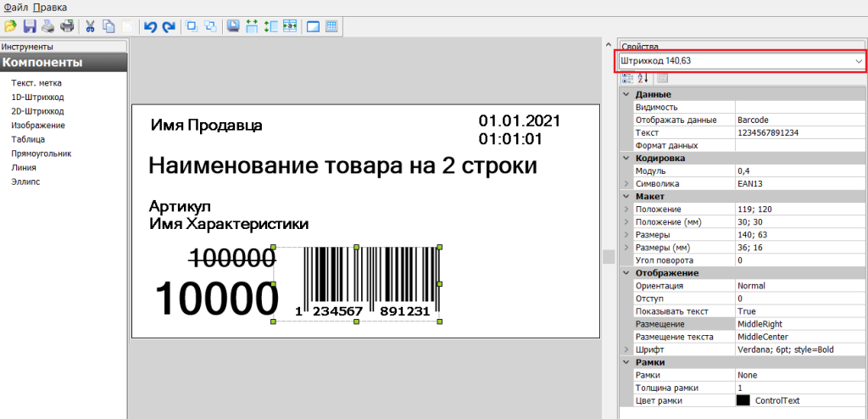
Task: Toggle the grid display icon
Action: pyautogui.click(x=331, y=26)
